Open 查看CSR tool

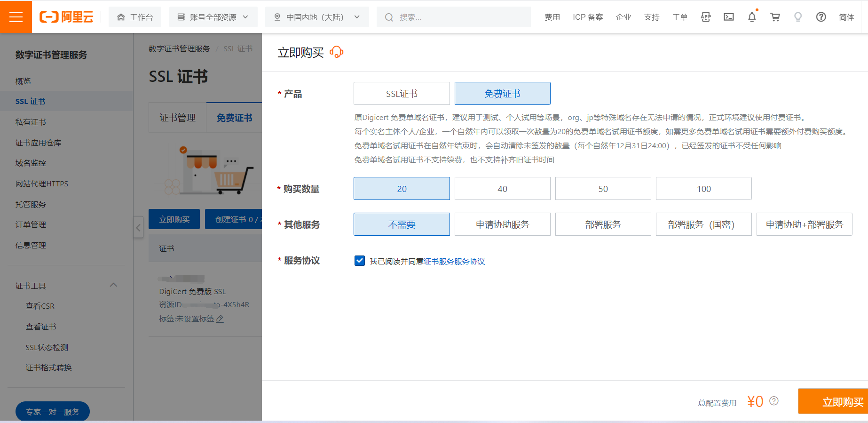[40, 306]
